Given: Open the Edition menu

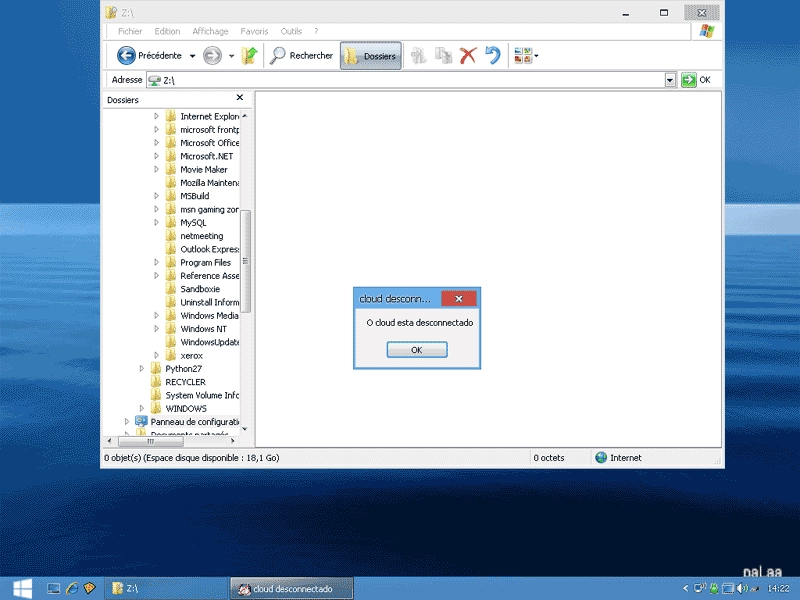Looking at the screenshot, I should pos(167,31).
